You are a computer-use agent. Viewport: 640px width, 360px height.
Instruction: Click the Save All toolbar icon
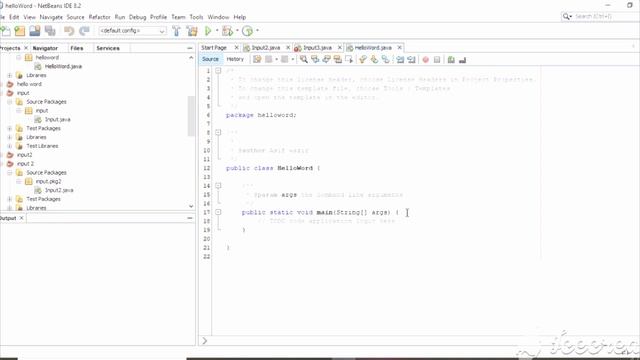(50, 31)
